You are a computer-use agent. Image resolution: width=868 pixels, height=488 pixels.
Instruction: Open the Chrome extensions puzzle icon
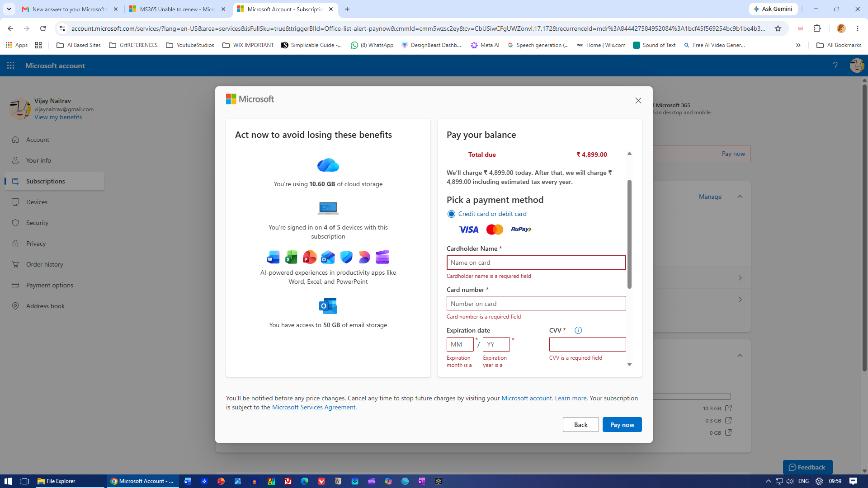817,28
